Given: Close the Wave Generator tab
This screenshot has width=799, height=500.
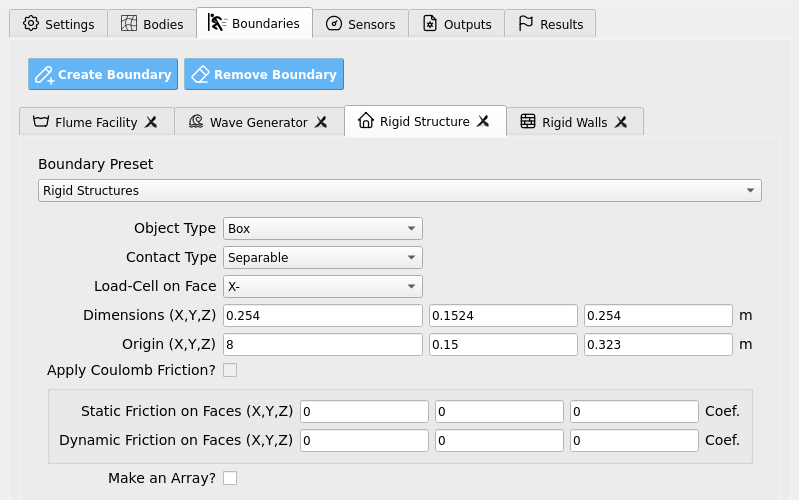Looking at the screenshot, I should pos(321,122).
